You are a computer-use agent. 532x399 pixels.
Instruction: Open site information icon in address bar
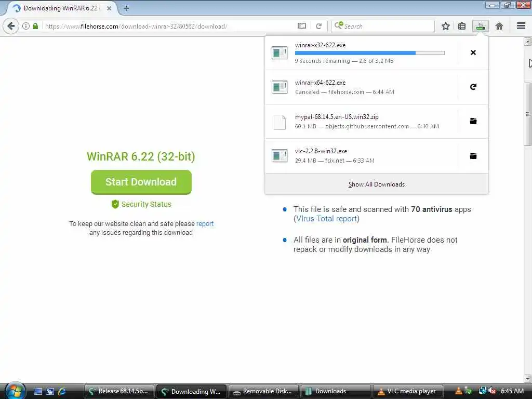click(x=26, y=26)
